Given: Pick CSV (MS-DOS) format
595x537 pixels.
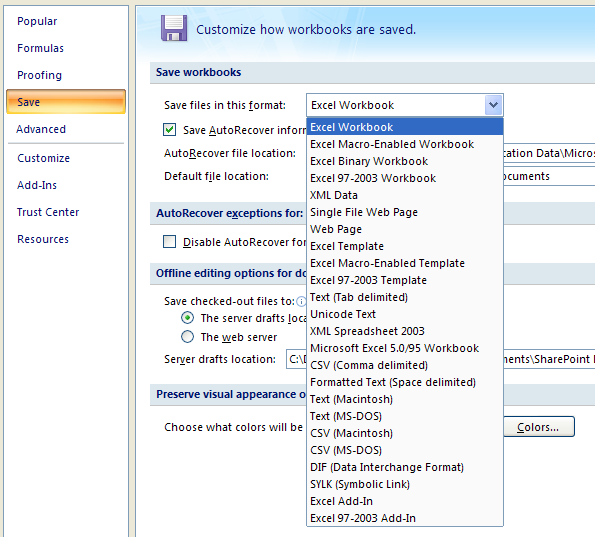Looking at the screenshot, I should [x=405, y=450].
